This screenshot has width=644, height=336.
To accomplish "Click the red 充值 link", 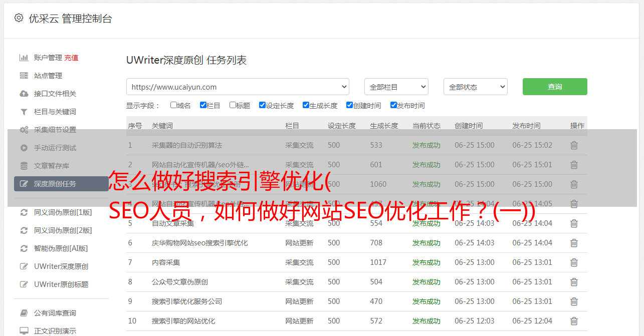I will tap(71, 58).
